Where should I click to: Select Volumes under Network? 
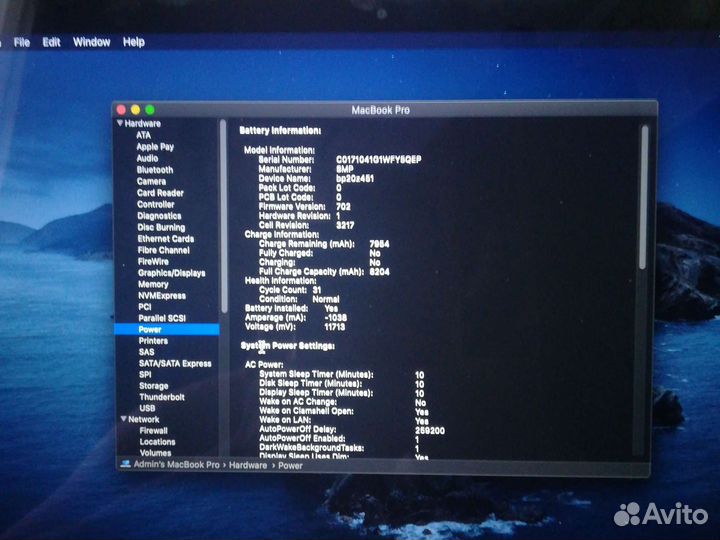156,453
